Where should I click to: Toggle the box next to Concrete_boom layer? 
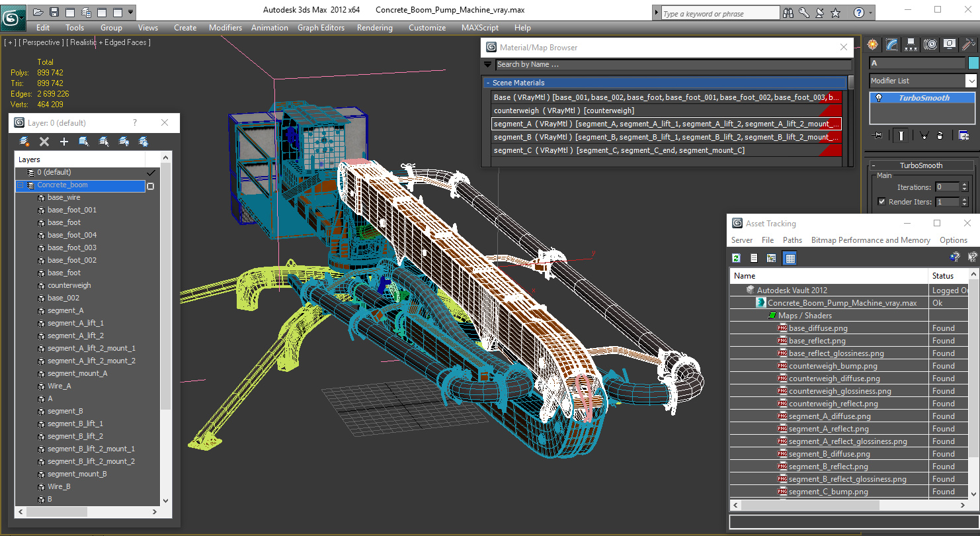point(150,186)
